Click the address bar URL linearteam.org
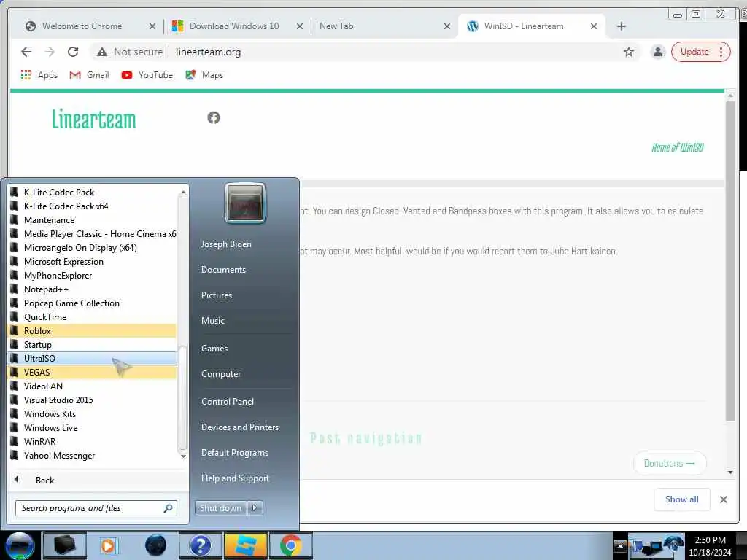 tap(208, 52)
